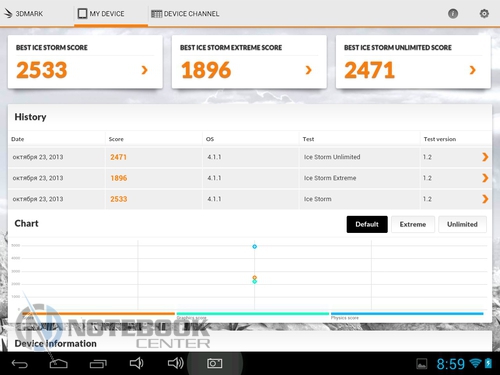This screenshot has height=375, width=500.
Task: Switch to the My Device tab
Action: point(101,14)
